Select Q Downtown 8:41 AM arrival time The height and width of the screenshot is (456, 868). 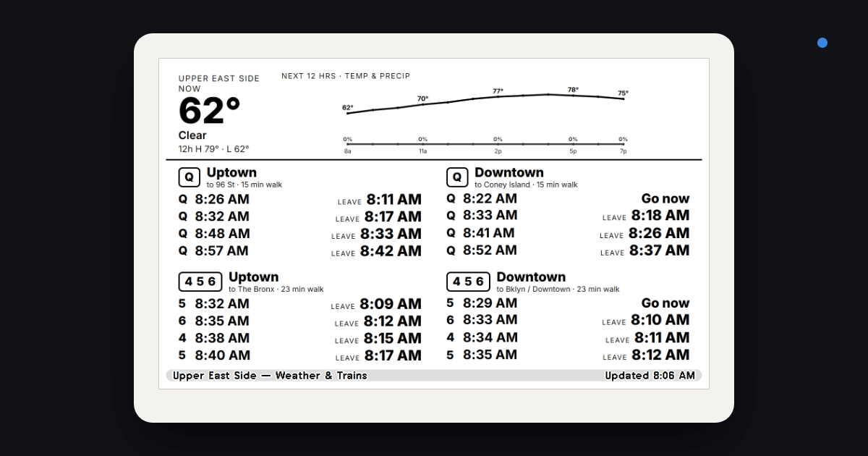[489, 233]
